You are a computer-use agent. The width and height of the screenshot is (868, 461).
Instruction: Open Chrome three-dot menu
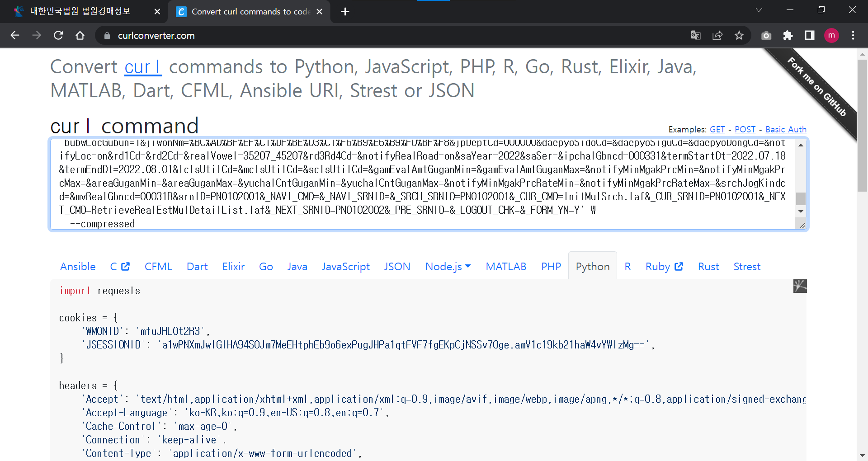tap(853, 35)
